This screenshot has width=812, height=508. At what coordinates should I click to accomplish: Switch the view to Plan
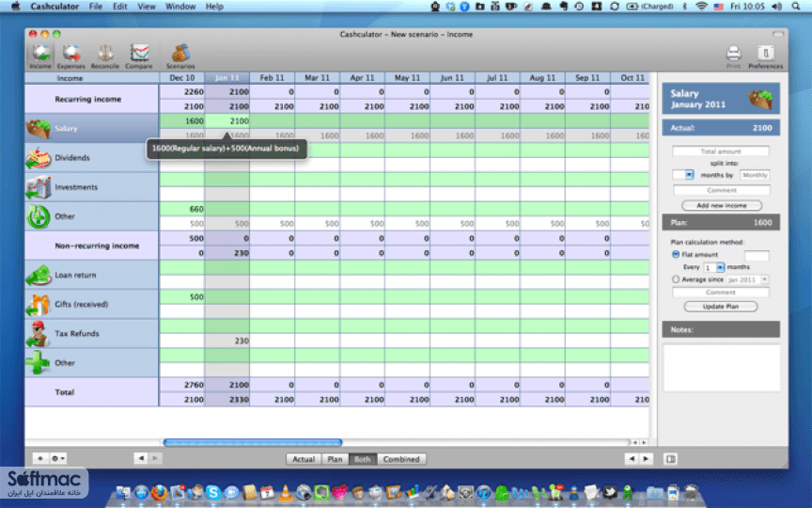coord(336,459)
